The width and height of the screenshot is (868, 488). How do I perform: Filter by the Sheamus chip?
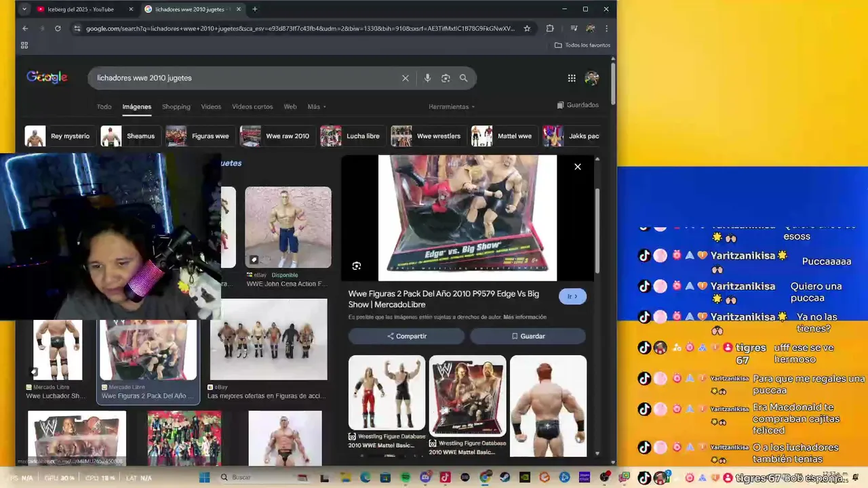[130, 136]
